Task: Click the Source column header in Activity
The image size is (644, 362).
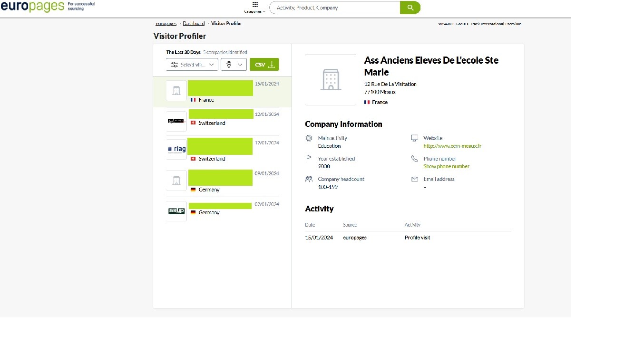Action: [x=350, y=225]
